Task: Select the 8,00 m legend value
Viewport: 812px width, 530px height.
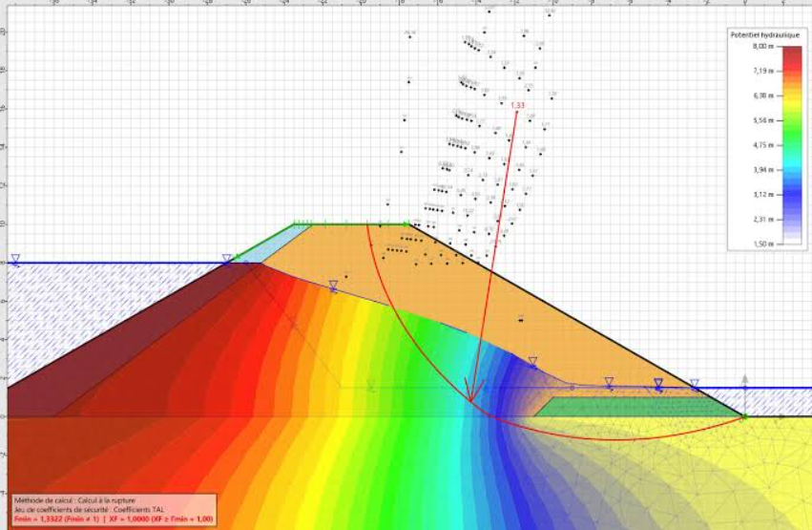Action: click(762, 46)
